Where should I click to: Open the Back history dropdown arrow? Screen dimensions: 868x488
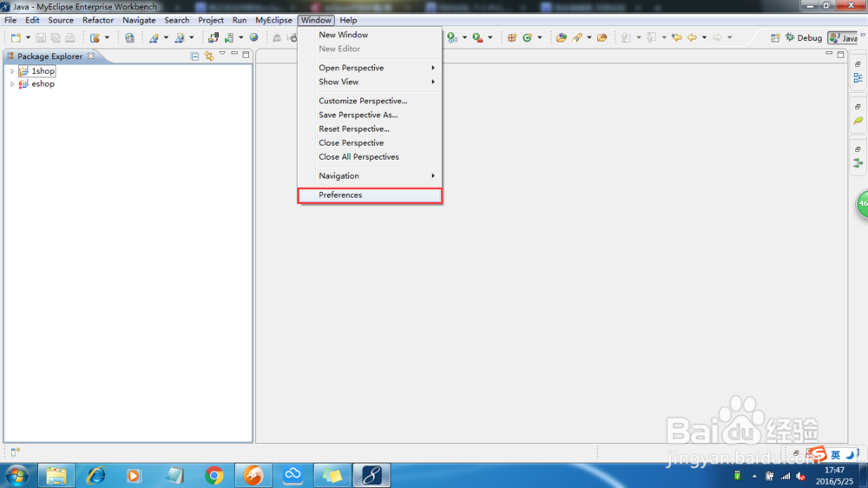[x=704, y=37]
